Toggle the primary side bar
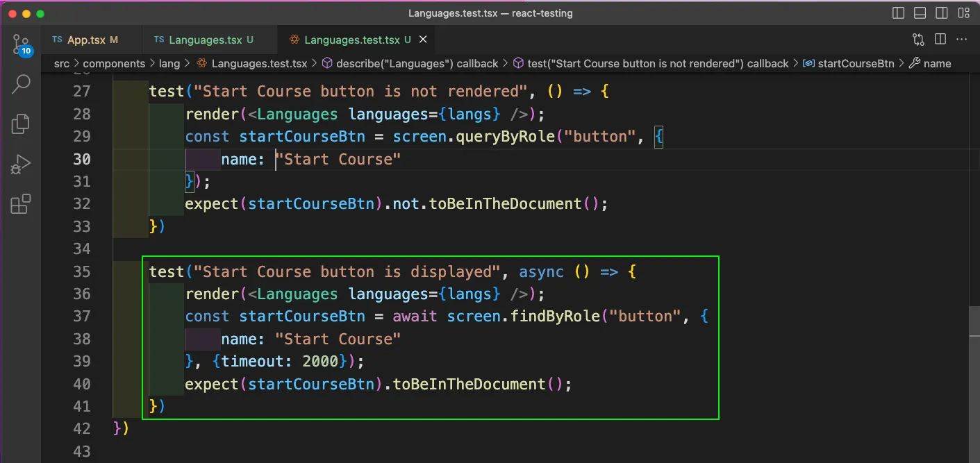This screenshot has height=463, width=980. point(898,13)
